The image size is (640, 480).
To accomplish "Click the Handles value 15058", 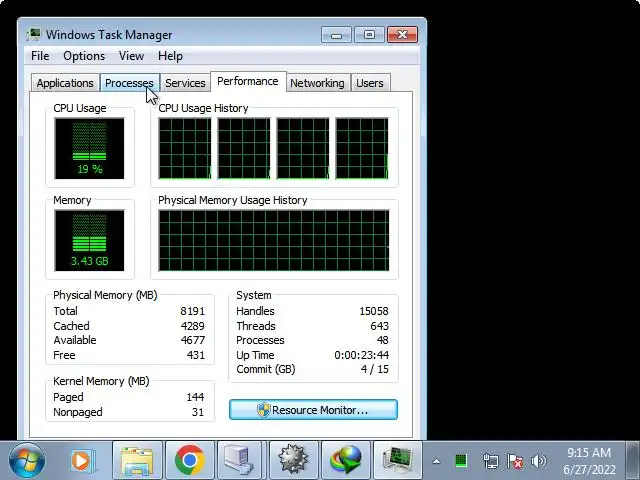I will pyautogui.click(x=374, y=311).
